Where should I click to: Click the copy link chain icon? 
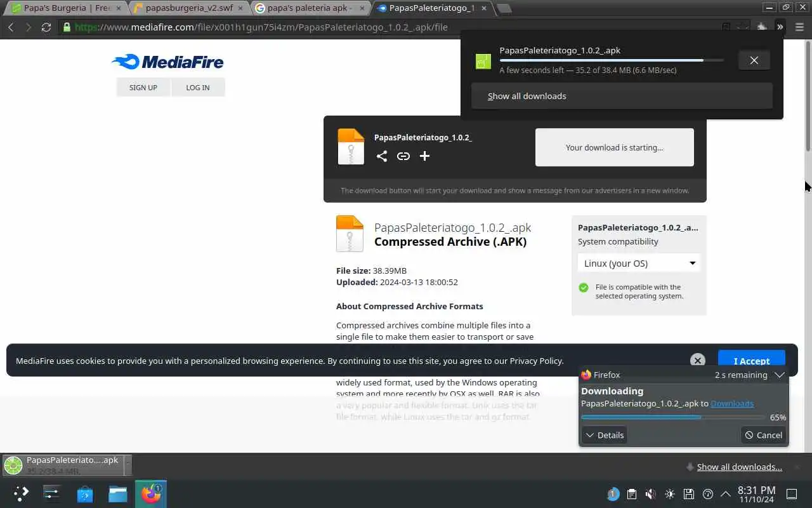[403, 156]
